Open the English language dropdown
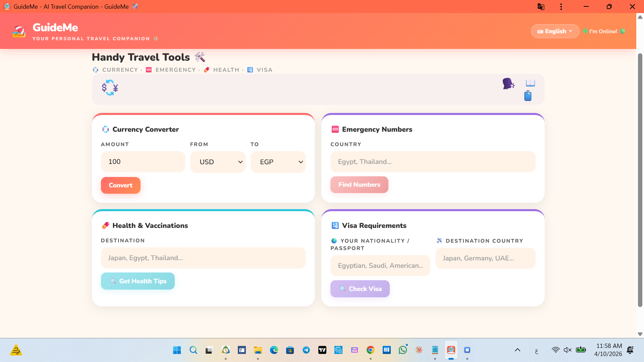The height and width of the screenshot is (362, 644). pos(555,31)
